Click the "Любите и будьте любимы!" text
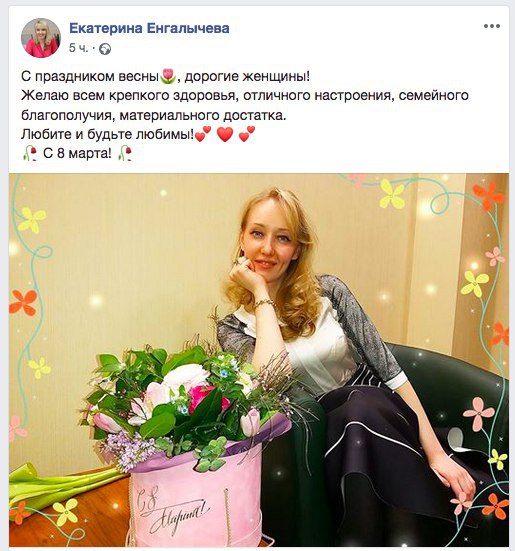This screenshot has width=515, height=551. (x=108, y=134)
